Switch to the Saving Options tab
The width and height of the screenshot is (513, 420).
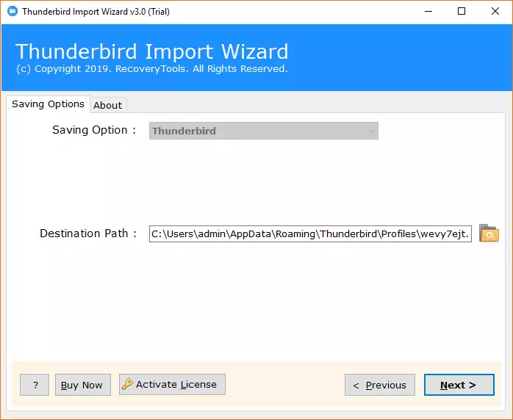point(48,104)
